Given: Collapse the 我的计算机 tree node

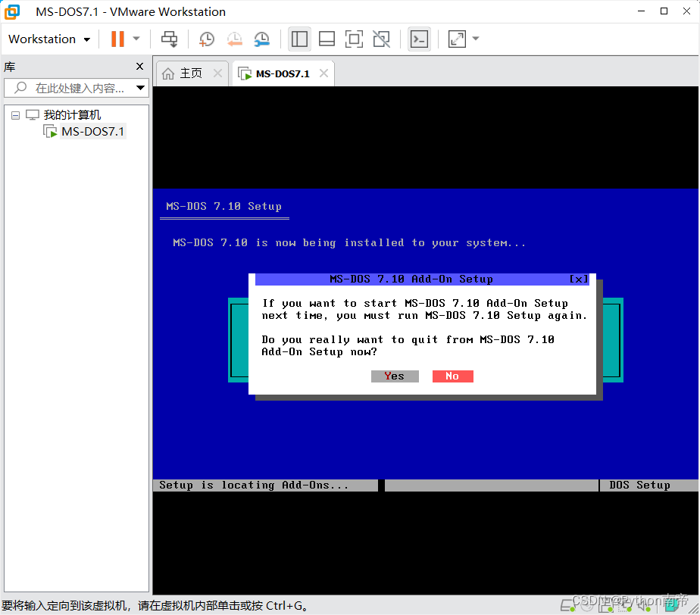Looking at the screenshot, I should pyautogui.click(x=15, y=114).
